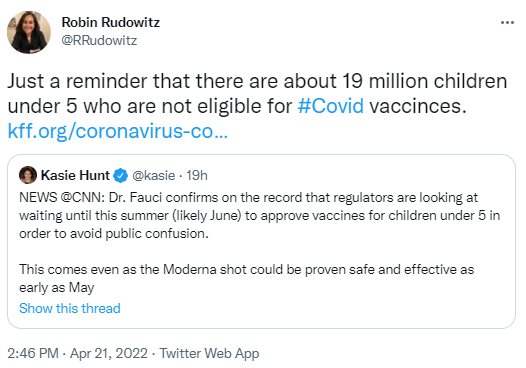Open the Twitter Web App source link
Image resolution: width=526 pixels, height=368 pixels.
209,353
